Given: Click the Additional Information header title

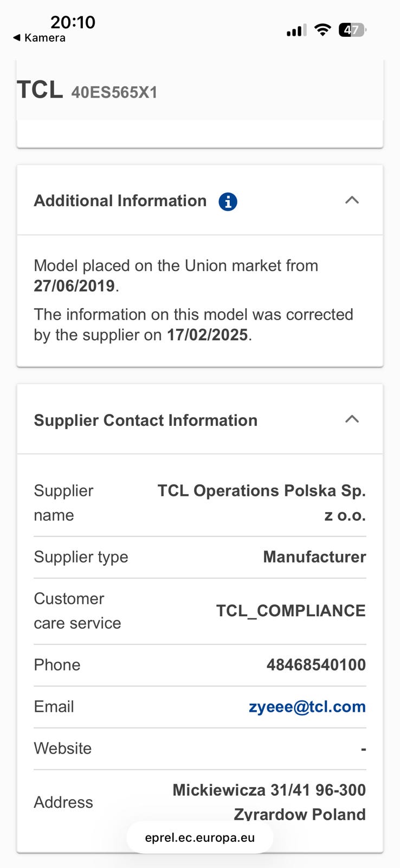Looking at the screenshot, I should coord(120,201).
